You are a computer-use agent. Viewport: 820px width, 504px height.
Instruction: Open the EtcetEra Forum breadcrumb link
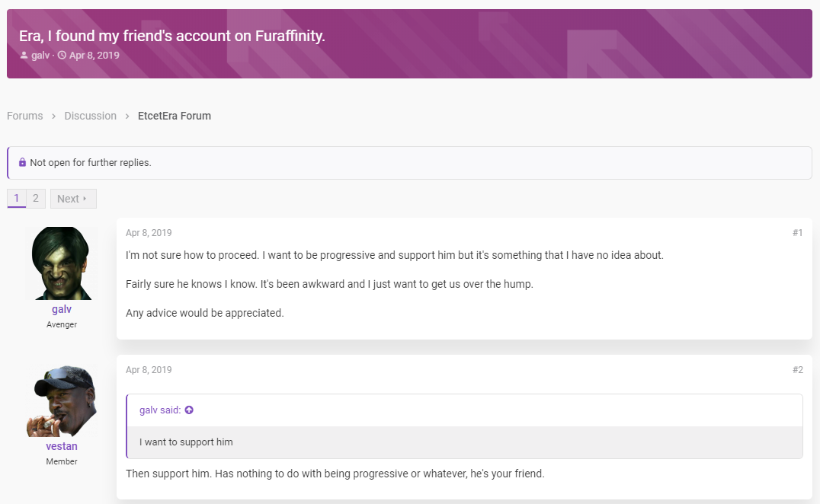pos(175,116)
